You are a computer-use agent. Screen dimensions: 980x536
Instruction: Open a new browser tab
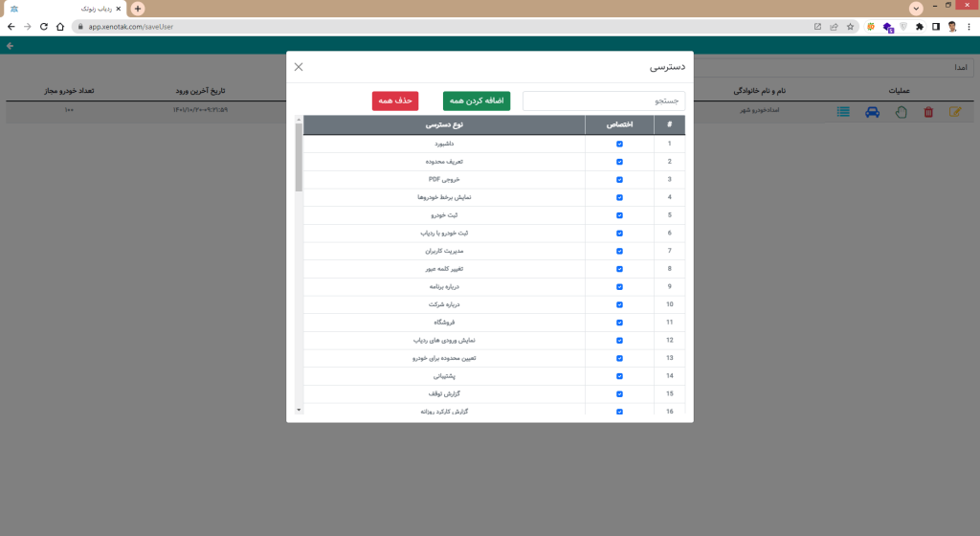click(x=138, y=8)
